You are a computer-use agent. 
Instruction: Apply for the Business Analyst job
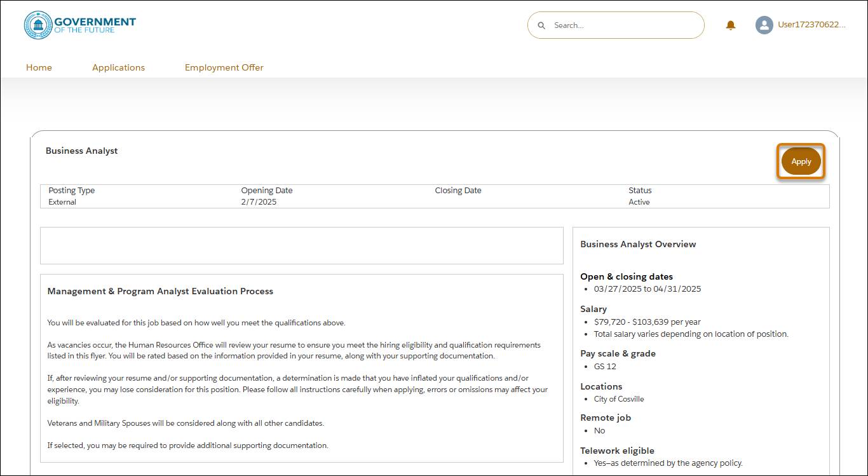pyautogui.click(x=801, y=161)
